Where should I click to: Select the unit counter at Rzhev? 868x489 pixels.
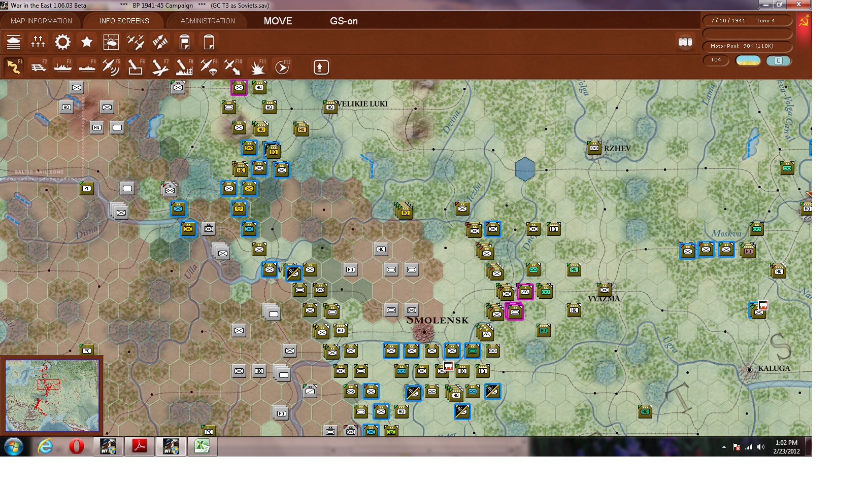[594, 148]
